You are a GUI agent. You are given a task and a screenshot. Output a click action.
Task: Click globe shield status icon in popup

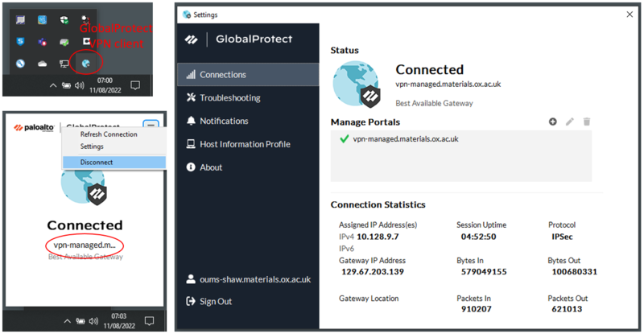(x=85, y=188)
